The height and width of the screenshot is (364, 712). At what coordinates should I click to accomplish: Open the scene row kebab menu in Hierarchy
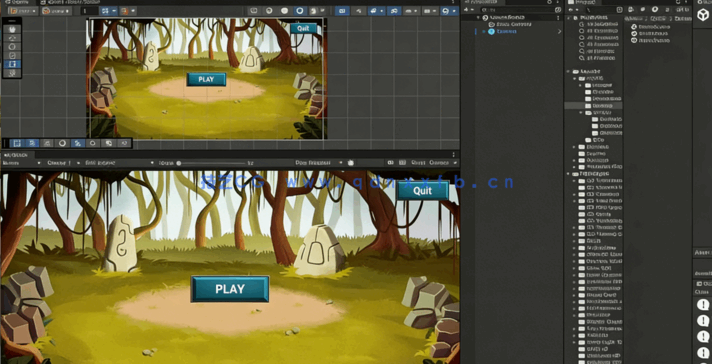tap(559, 18)
